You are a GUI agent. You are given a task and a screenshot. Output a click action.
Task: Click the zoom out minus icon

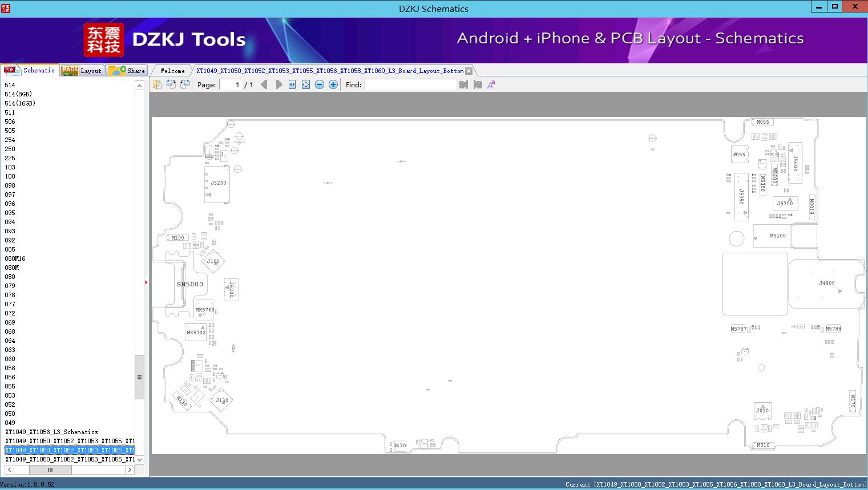point(320,84)
